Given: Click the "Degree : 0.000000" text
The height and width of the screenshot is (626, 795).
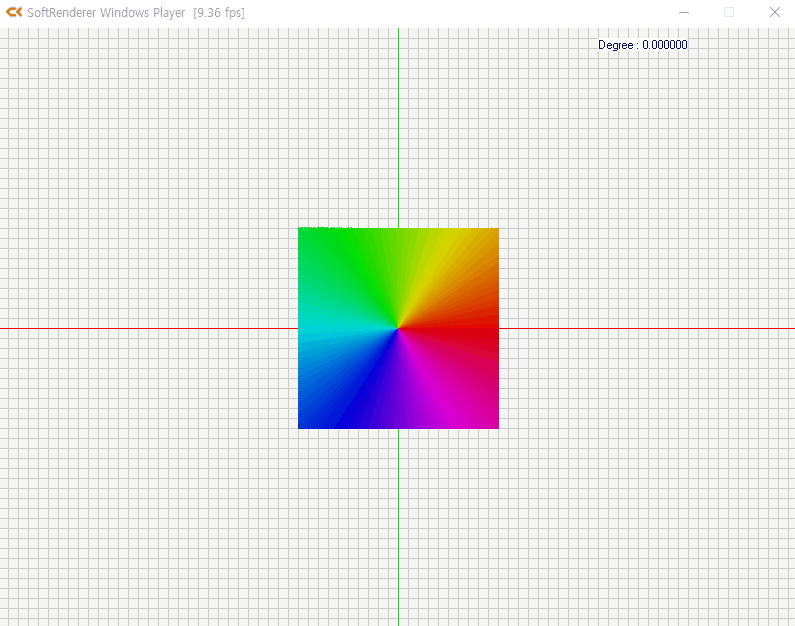Looking at the screenshot, I should click(642, 45).
